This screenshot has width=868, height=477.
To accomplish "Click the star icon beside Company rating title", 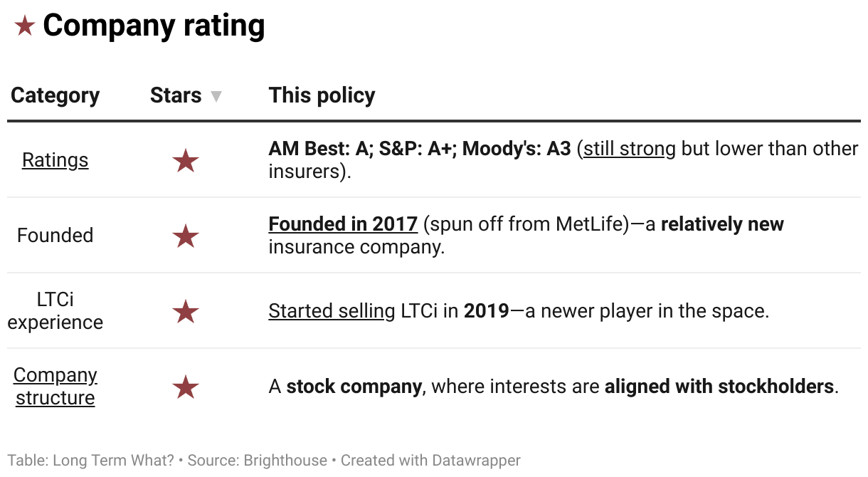I will [25, 27].
